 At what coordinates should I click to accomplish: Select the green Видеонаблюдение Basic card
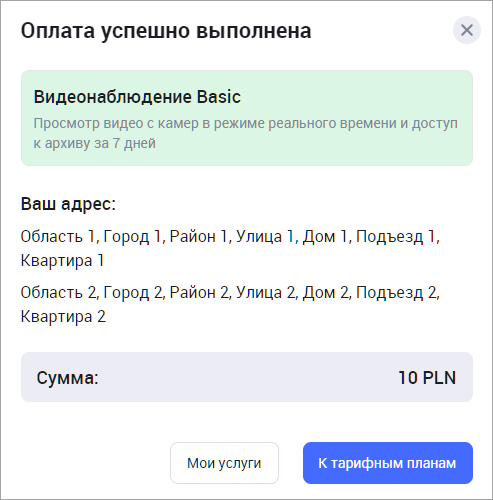click(x=247, y=118)
